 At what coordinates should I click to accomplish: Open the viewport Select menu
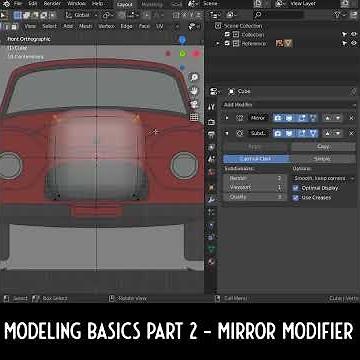click(x=50, y=26)
